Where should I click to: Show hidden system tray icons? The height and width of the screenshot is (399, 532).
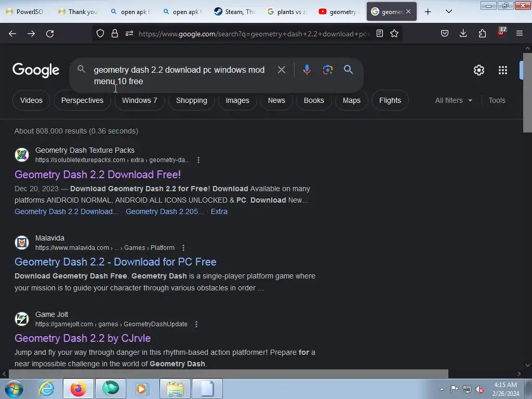442,389
